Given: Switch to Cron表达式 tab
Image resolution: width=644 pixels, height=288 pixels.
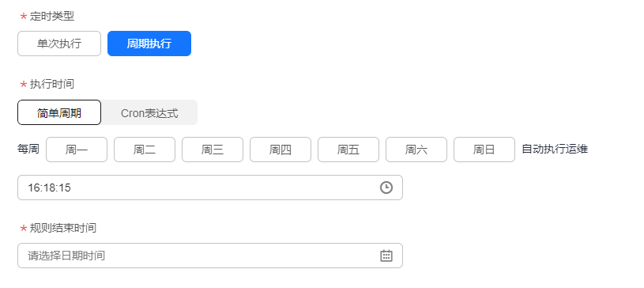Looking at the screenshot, I should [x=149, y=112].
